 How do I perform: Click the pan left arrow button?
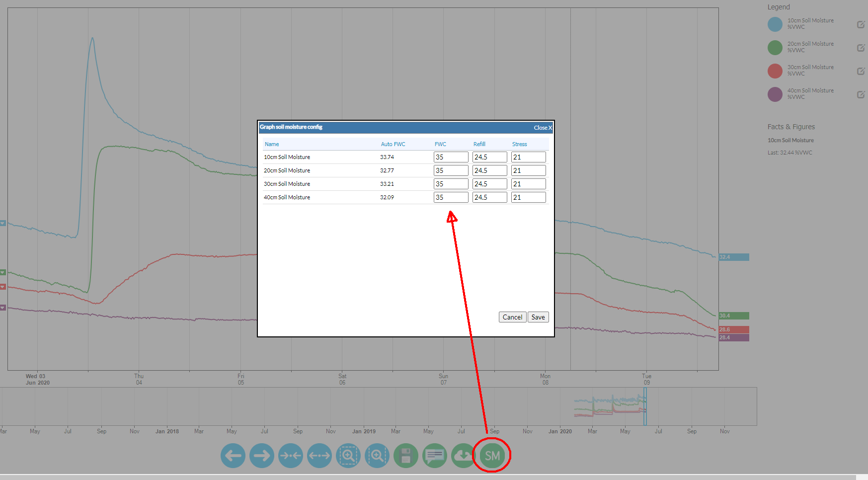pos(233,456)
